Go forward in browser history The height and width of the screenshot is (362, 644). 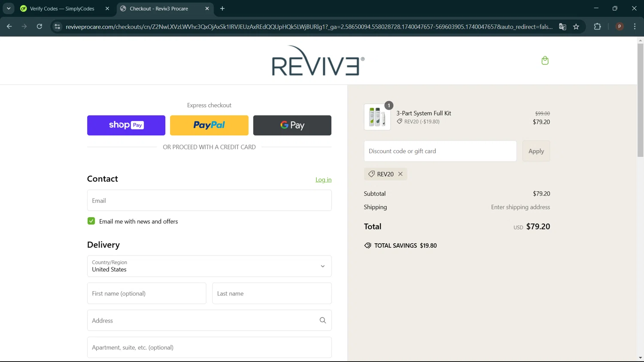(24, 27)
